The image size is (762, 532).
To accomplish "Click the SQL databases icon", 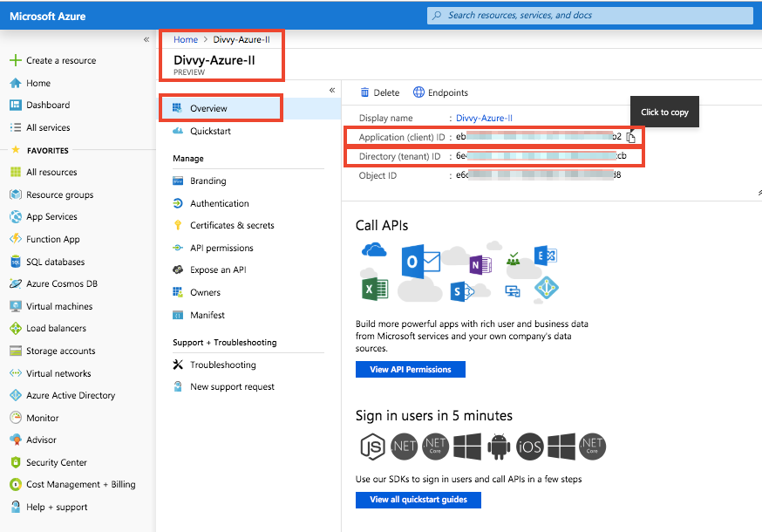I will [16, 262].
